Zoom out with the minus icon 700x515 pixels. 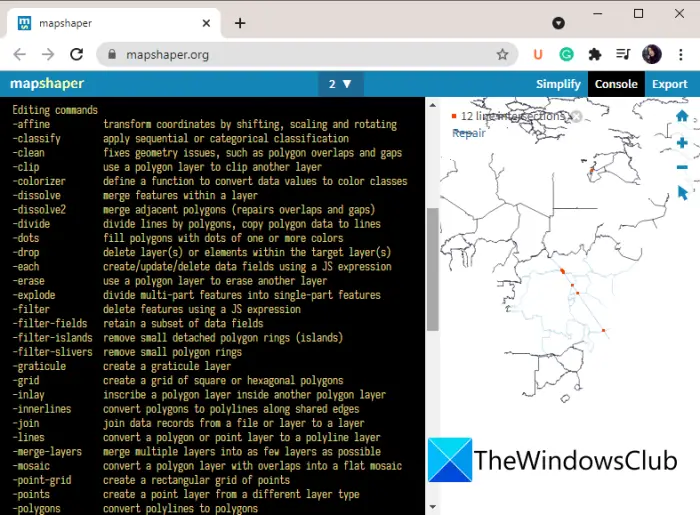[x=682, y=167]
